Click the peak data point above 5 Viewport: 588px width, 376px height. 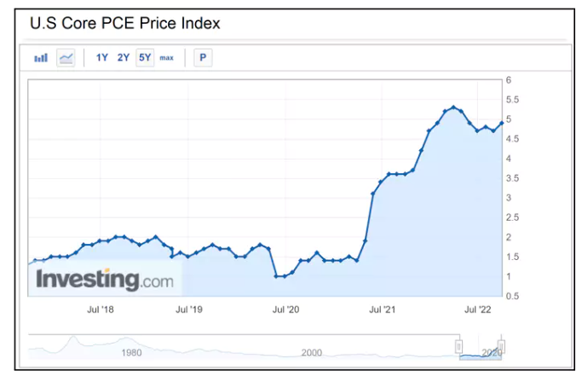tap(453, 107)
